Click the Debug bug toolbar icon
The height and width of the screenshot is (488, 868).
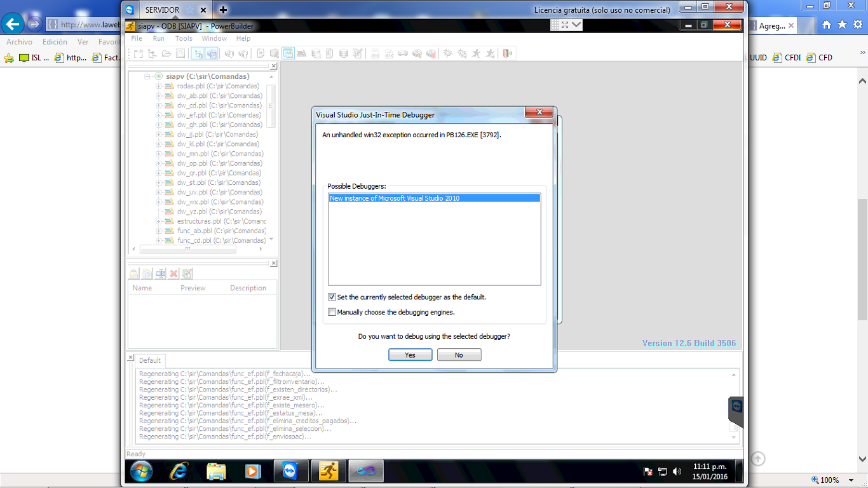coord(447,54)
